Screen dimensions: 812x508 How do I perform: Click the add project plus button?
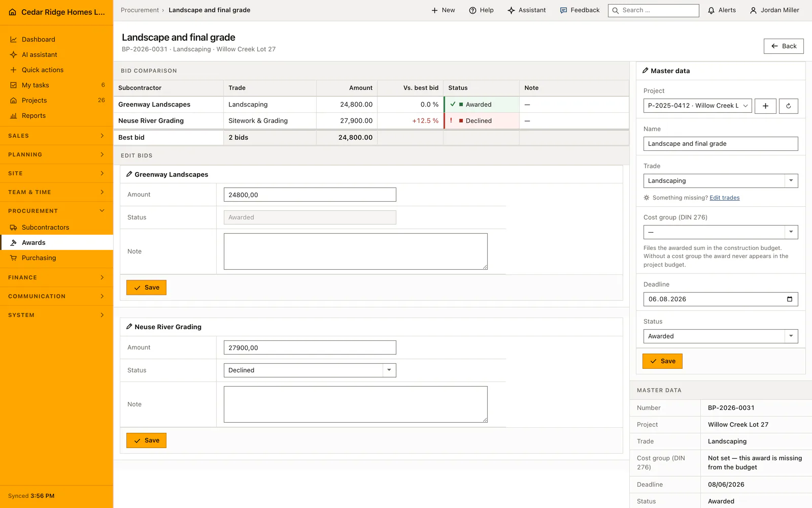765,106
